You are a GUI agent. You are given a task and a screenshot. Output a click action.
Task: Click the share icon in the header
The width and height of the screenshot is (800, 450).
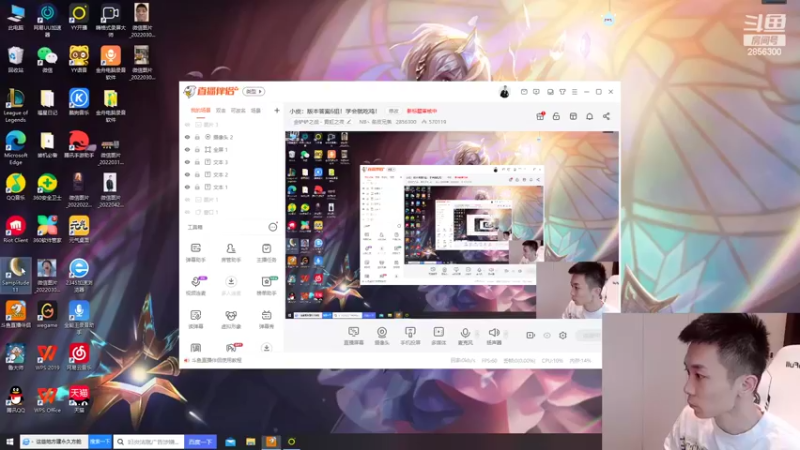(606, 116)
